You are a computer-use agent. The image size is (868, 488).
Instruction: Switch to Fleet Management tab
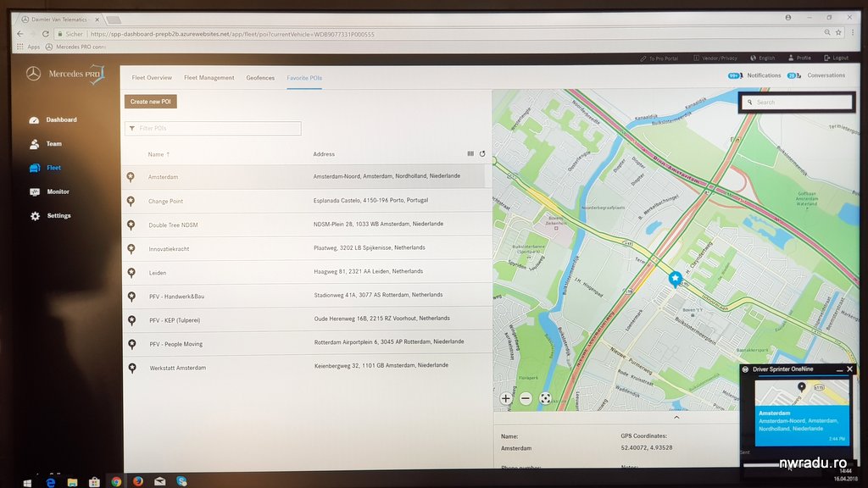[209, 78]
